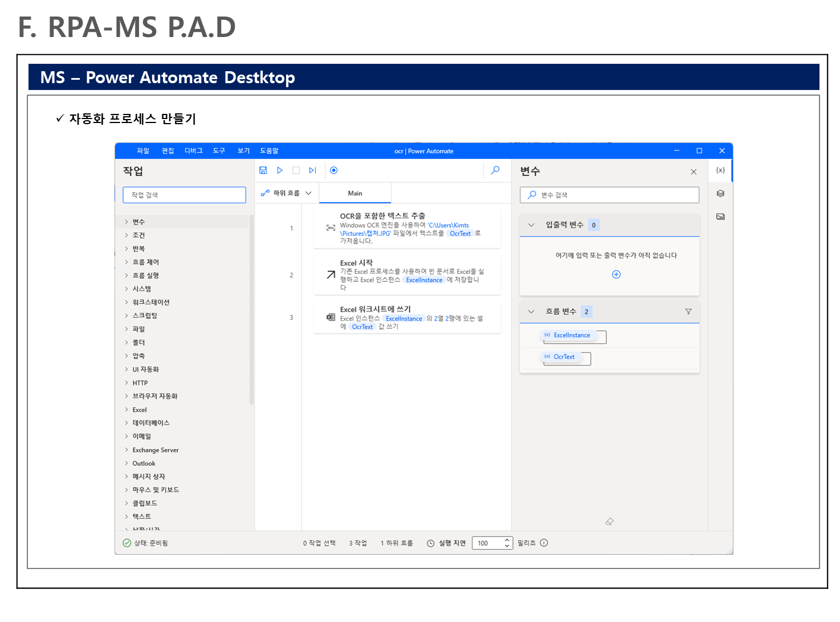Expand the Exchange Server action group
Viewport: 840px width, 622px height.
(x=127, y=450)
